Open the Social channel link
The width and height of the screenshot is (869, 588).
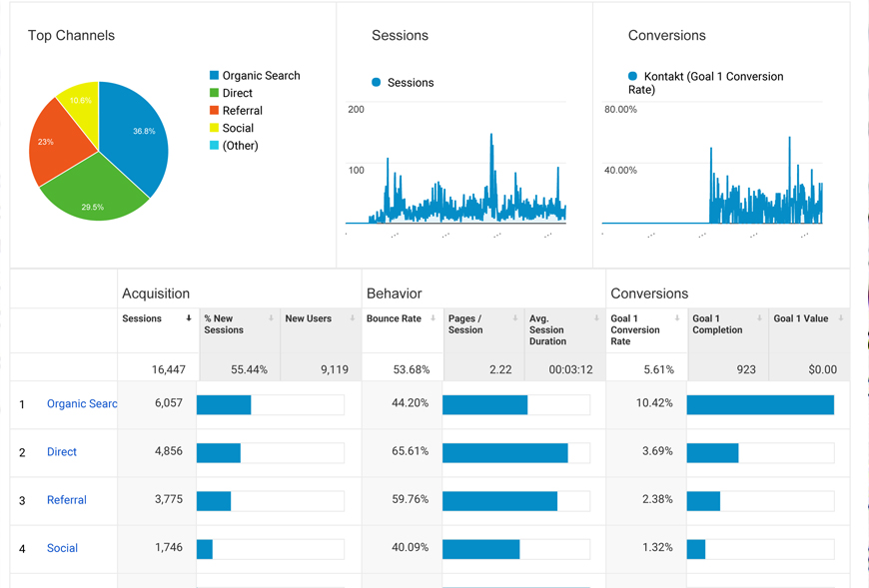pyautogui.click(x=62, y=548)
